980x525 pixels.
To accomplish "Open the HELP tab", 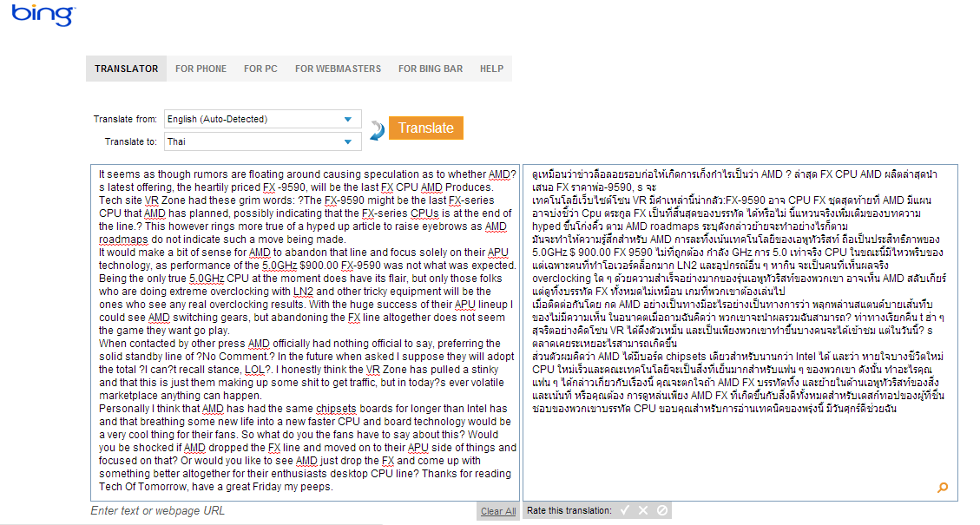I will click(x=491, y=69).
